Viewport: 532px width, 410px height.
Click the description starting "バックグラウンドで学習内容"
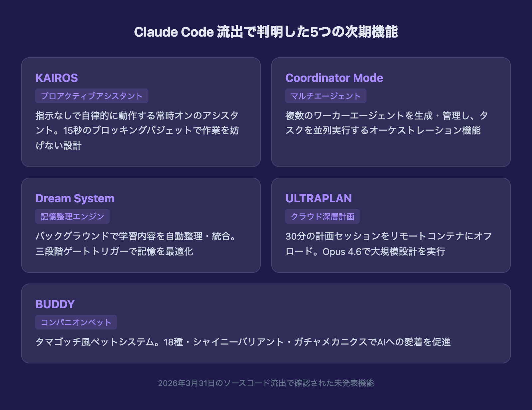point(136,244)
